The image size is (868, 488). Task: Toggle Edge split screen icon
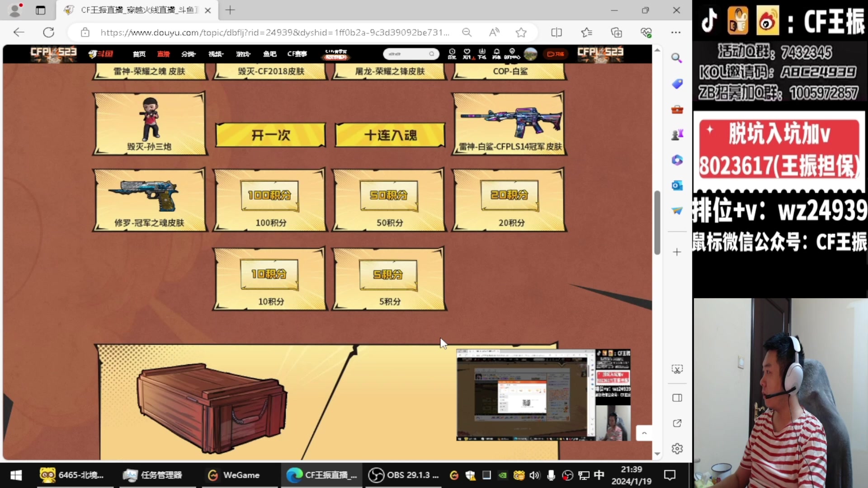557,33
